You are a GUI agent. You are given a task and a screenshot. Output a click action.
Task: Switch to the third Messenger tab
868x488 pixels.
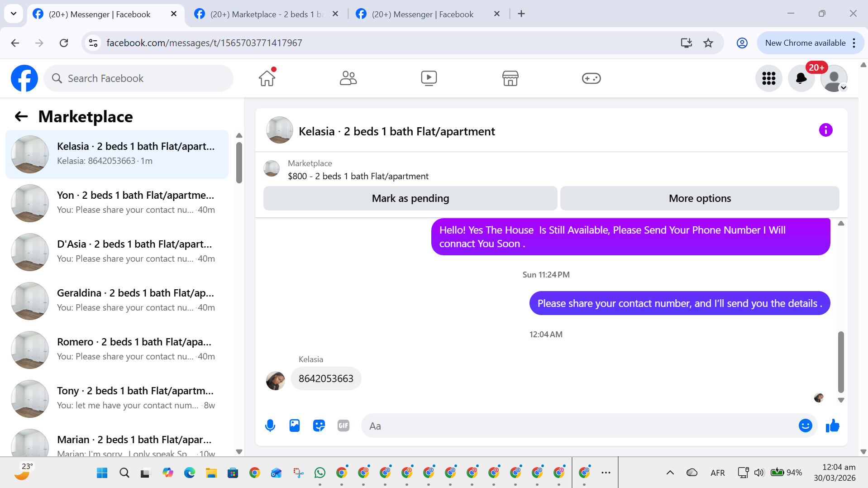click(x=422, y=14)
